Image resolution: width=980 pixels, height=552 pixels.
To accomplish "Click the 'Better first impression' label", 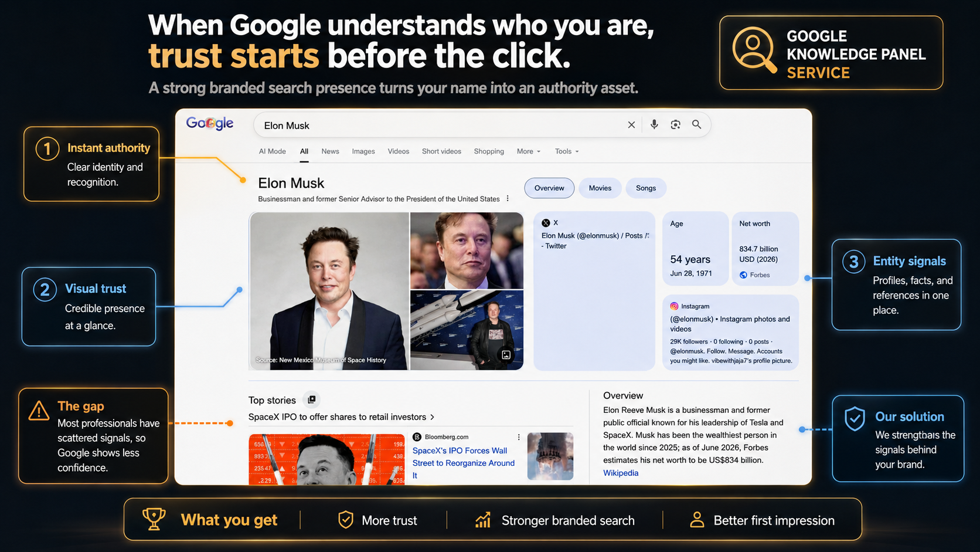I will pyautogui.click(x=774, y=520).
